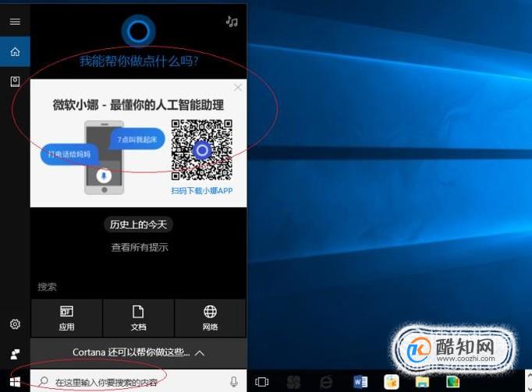Open Task View on taskbar
The height and width of the screenshot is (392, 532).
261,382
